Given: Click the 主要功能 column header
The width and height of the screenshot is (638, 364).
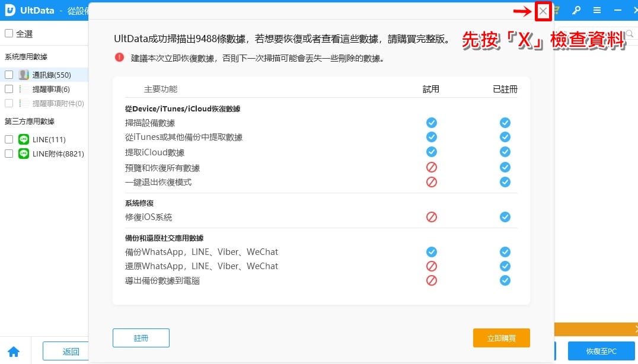Looking at the screenshot, I should pos(161,89).
